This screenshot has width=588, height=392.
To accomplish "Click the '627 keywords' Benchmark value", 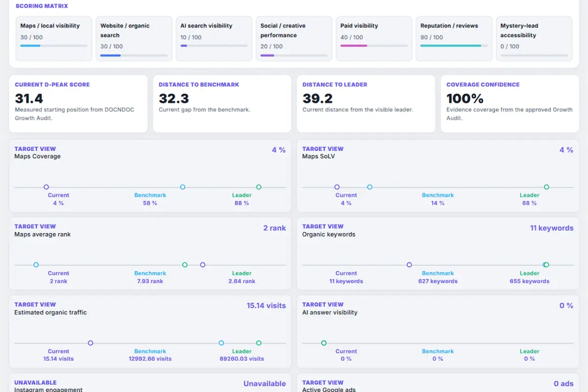I will coord(438,281).
